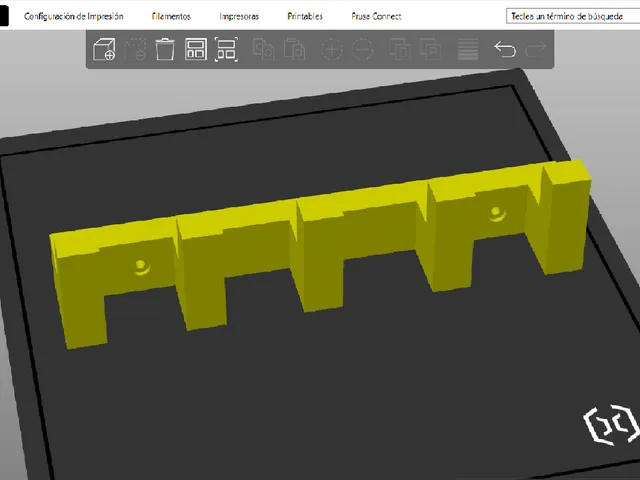Click the search term input field
This screenshot has width=640, height=480.
[573, 16]
